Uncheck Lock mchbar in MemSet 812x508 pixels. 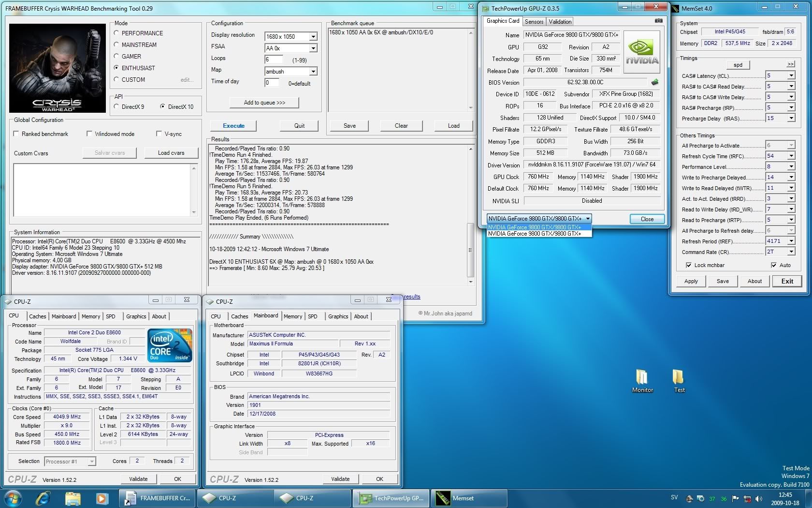pos(688,265)
